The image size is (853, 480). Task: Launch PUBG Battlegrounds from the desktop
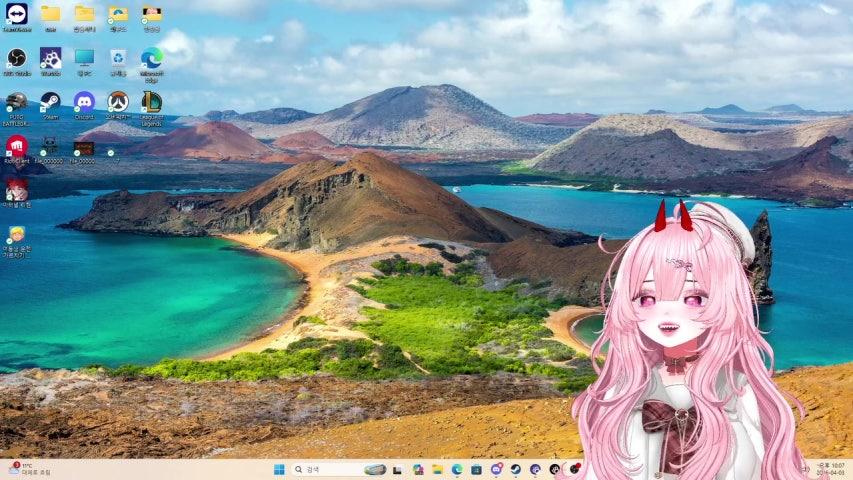click(x=16, y=109)
